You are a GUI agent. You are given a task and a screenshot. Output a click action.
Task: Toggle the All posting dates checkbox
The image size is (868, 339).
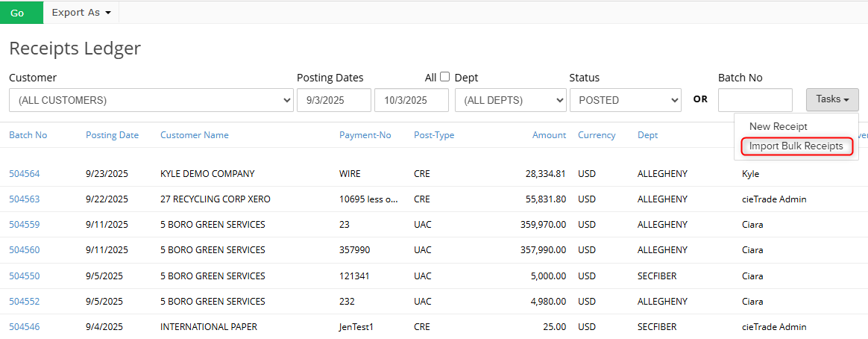point(444,78)
